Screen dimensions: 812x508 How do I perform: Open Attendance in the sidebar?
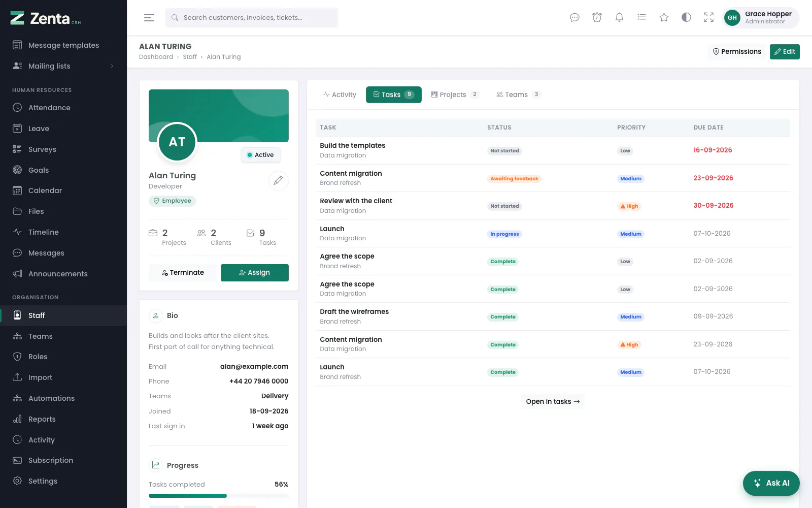63,108
